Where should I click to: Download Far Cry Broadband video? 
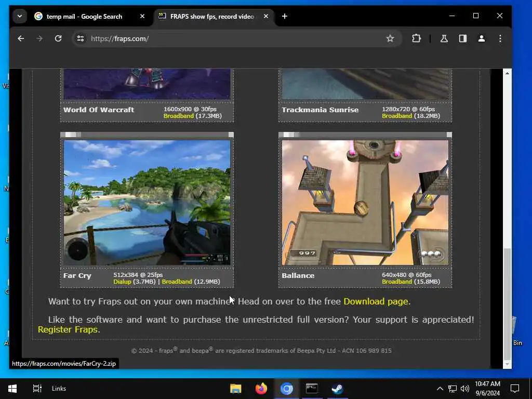(177, 282)
